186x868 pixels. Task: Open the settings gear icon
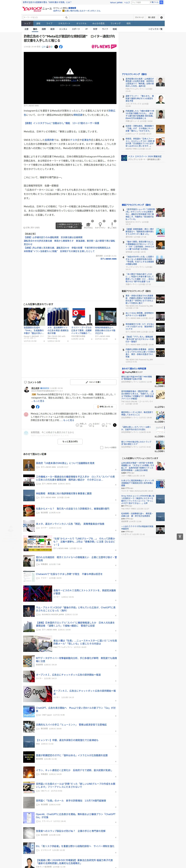point(161,18)
